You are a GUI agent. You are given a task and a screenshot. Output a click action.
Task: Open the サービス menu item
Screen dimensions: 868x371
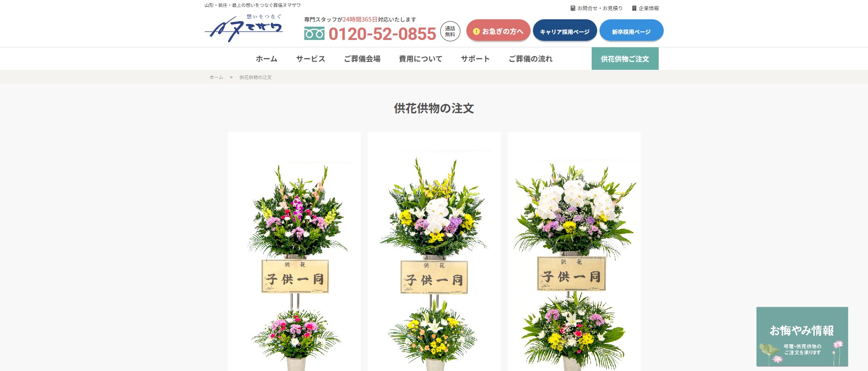tap(310, 59)
